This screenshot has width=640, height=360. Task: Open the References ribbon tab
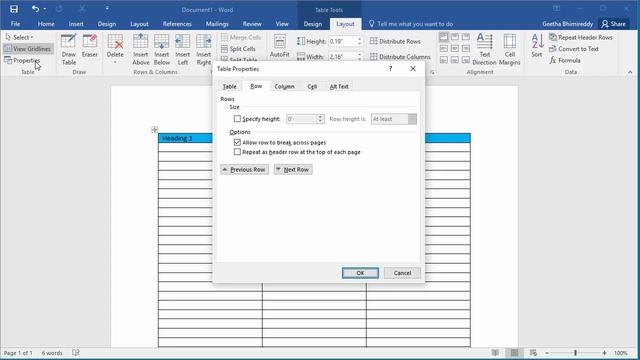177,24
